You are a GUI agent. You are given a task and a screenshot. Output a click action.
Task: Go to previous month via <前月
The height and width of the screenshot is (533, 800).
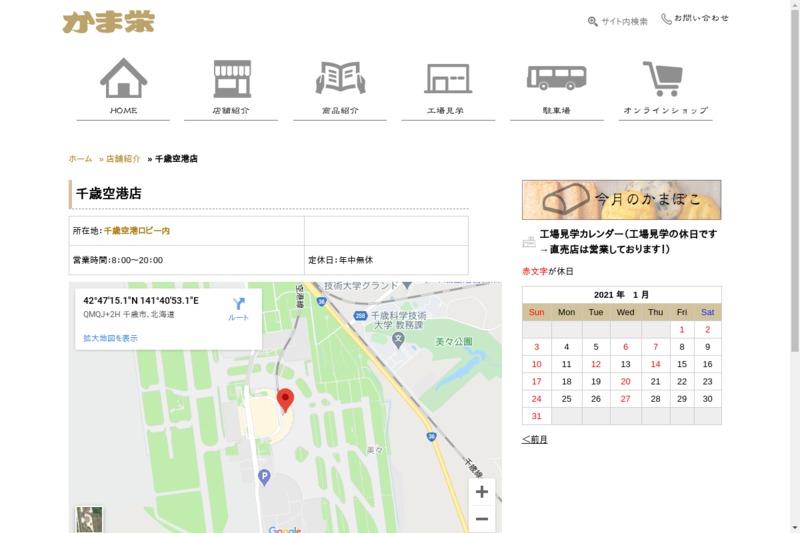535,439
